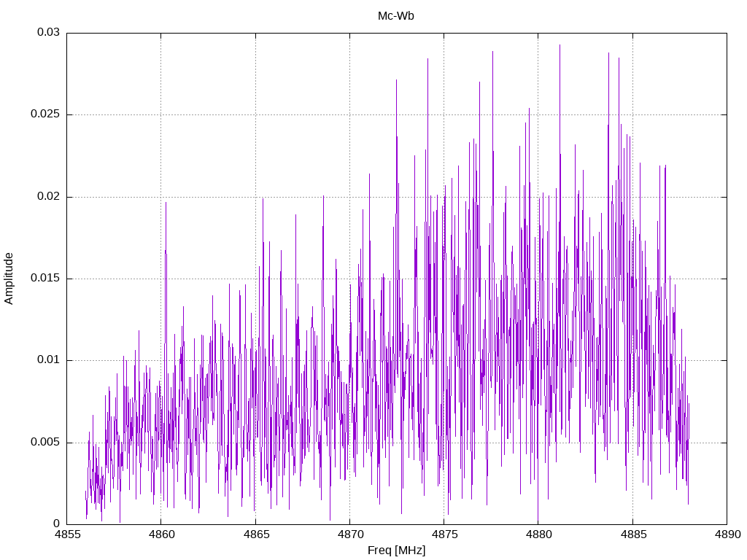This screenshot has height=560, width=747.
Task: Select the 'Freq [MHz]' x-axis label
Action: tap(396, 550)
